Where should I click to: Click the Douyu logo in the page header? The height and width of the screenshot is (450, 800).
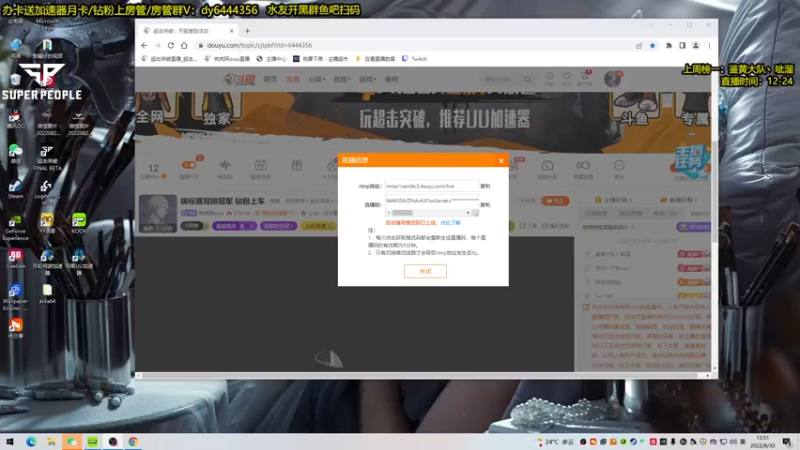(239, 80)
